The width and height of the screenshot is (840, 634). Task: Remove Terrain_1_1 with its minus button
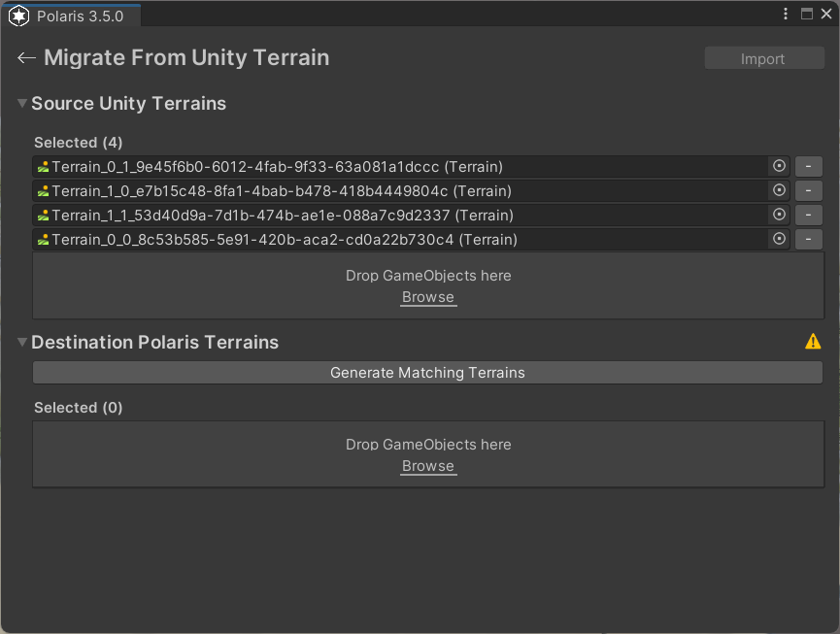click(808, 215)
